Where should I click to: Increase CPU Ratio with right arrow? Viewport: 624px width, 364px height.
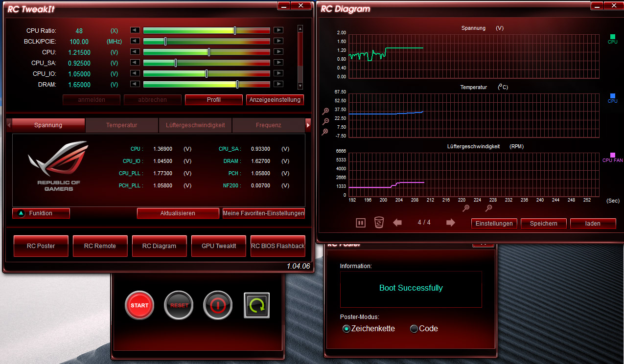(x=278, y=30)
